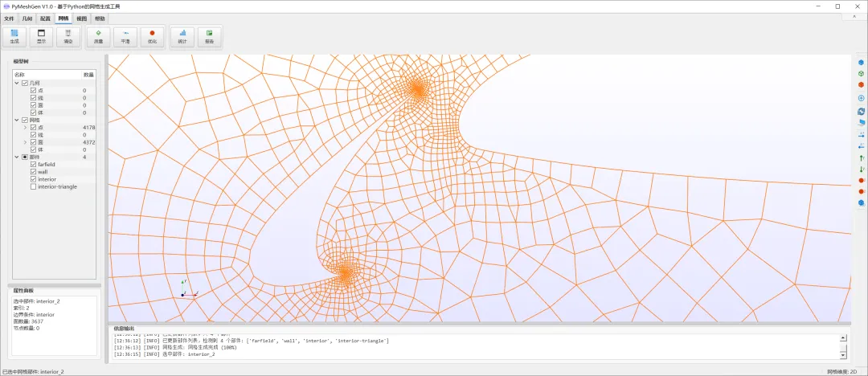The image size is (868, 376).
Task: Toggle the 面 checkbox with count 4372
Action: pos(33,142)
